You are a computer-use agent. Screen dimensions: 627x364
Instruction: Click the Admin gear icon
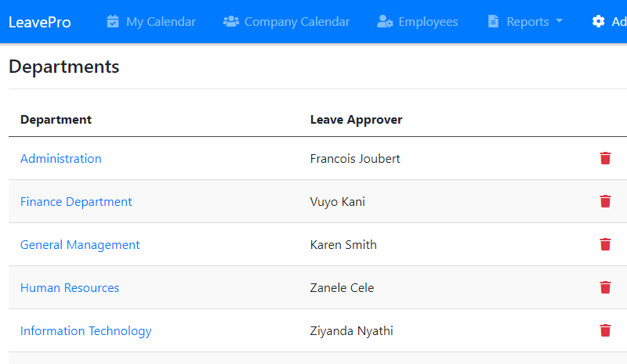pos(599,21)
